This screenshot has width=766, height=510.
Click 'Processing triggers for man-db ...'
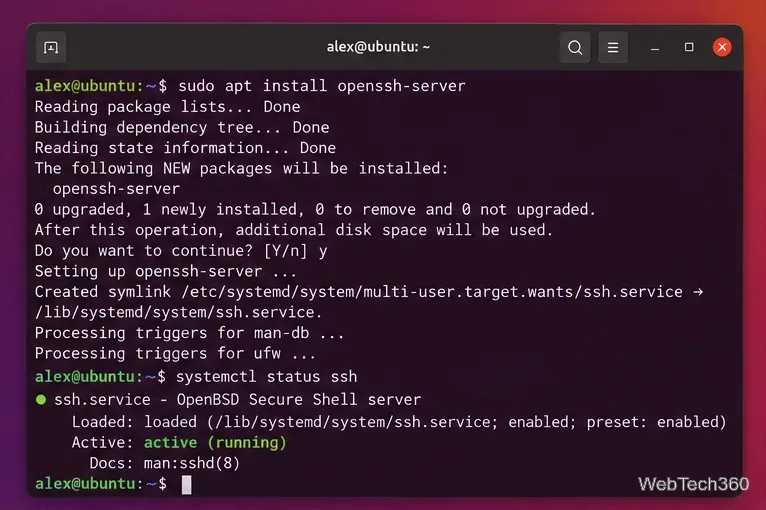tap(189, 333)
